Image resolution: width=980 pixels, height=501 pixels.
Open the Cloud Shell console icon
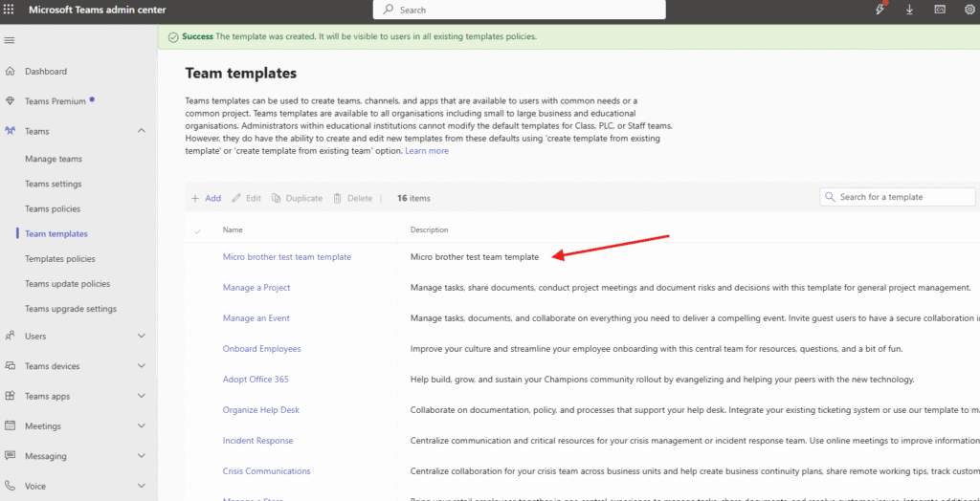(x=940, y=10)
